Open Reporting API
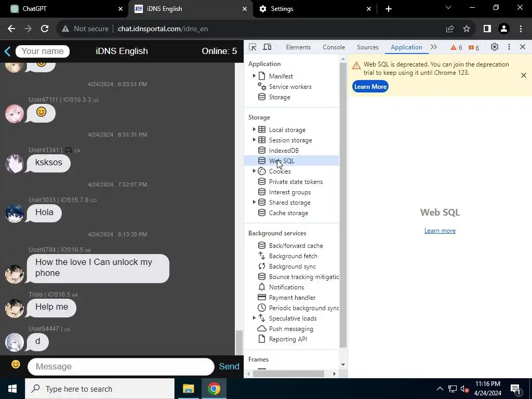Viewport: 532px width, 399px height. (x=288, y=339)
